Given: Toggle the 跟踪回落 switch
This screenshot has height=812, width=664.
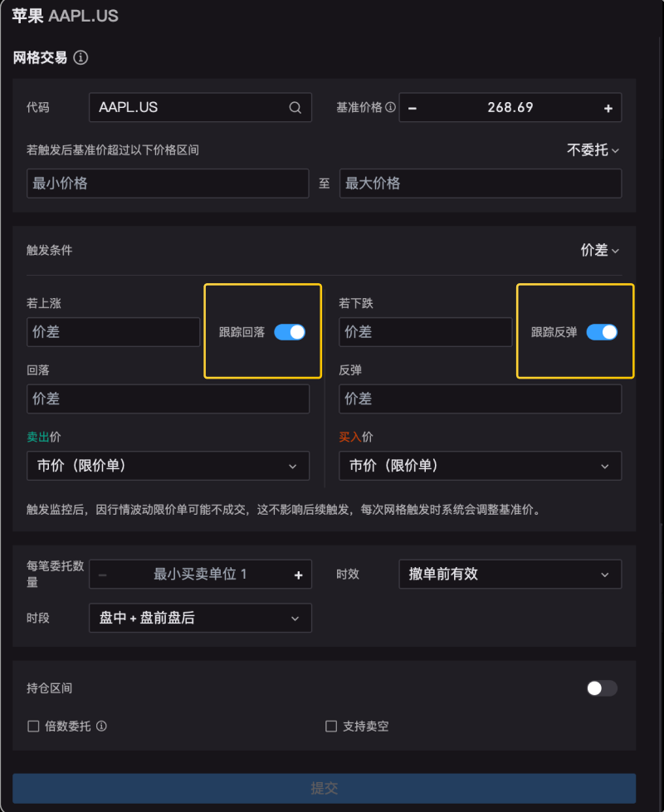Looking at the screenshot, I should click(290, 332).
